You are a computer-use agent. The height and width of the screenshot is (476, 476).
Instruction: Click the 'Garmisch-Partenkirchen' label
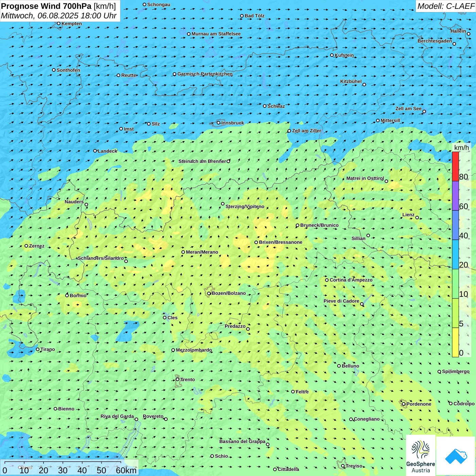[205, 74]
